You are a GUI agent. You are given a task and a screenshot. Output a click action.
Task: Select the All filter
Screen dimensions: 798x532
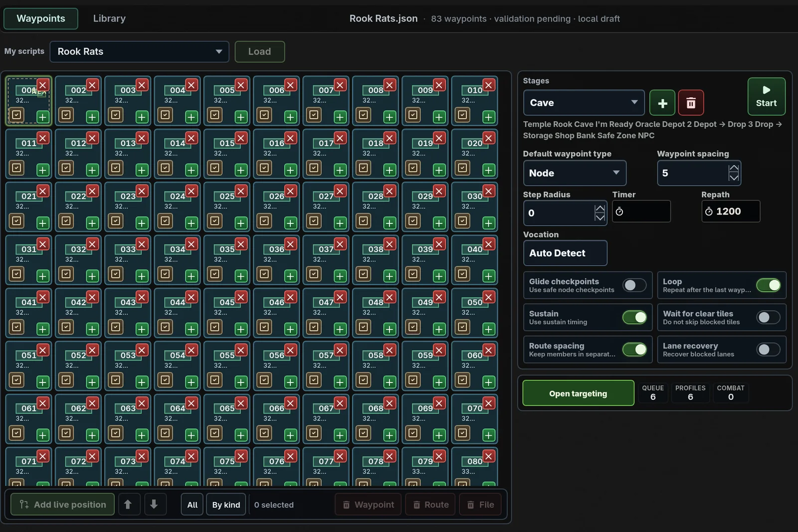(193, 505)
